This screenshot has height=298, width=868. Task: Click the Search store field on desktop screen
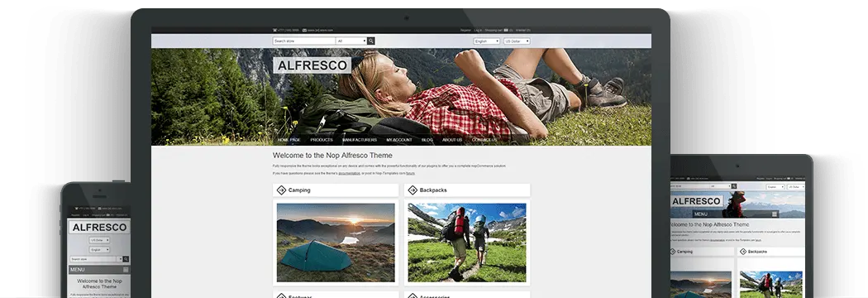coord(304,41)
